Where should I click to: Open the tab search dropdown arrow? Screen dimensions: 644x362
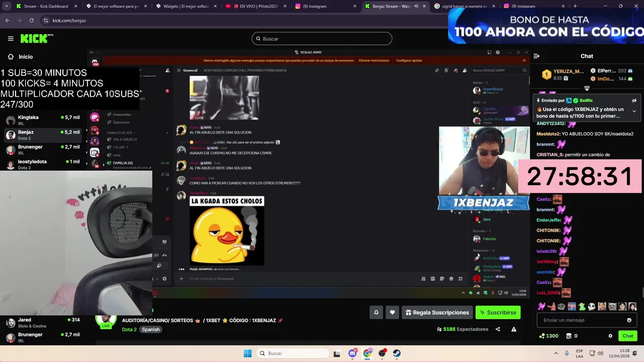pyautogui.click(x=7, y=6)
